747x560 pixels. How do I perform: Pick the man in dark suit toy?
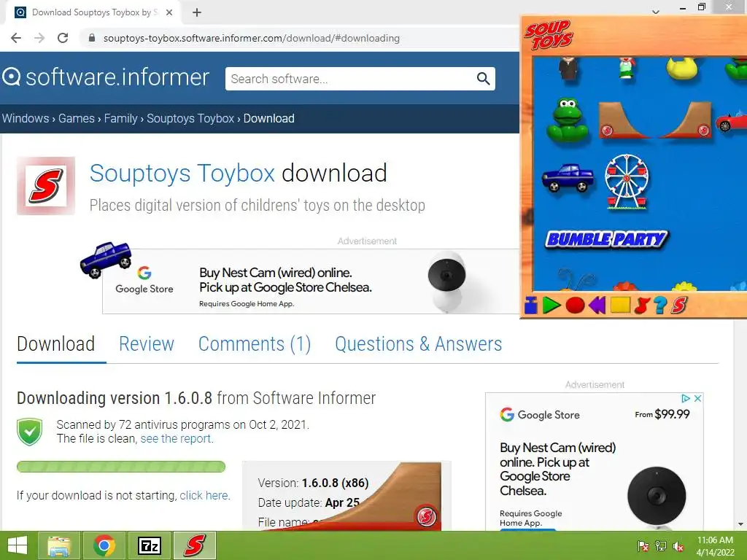(568, 69)
